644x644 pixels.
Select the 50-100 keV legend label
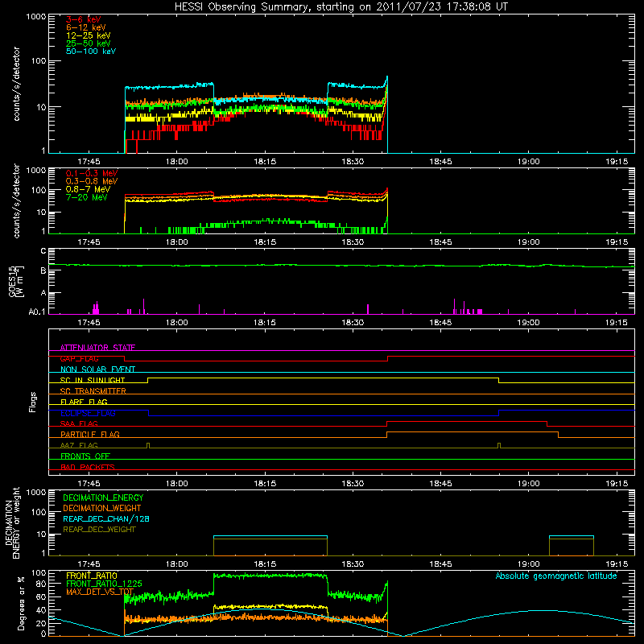(91, 52)
